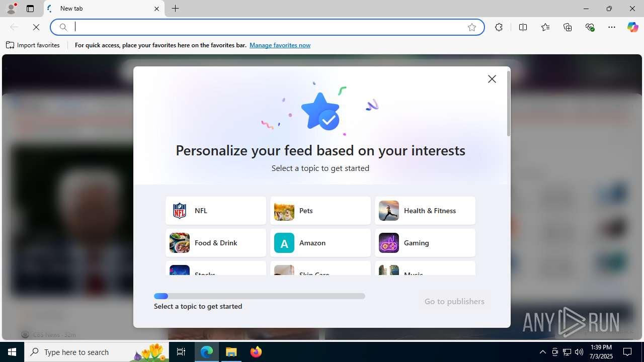Open Browser essentials icon

click(x=590, y=27)
